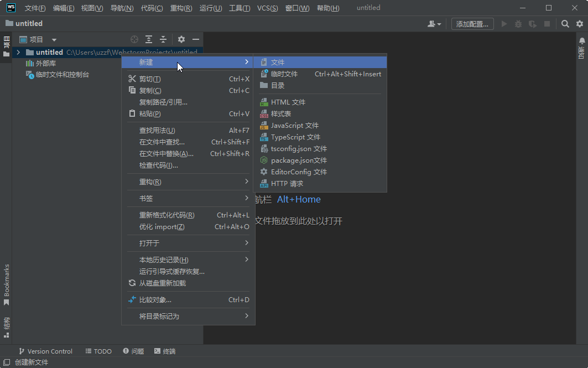Click run with coverage icon
This screenshot has width=588, height=368.
pyautogui.click(x=533, y=24)
